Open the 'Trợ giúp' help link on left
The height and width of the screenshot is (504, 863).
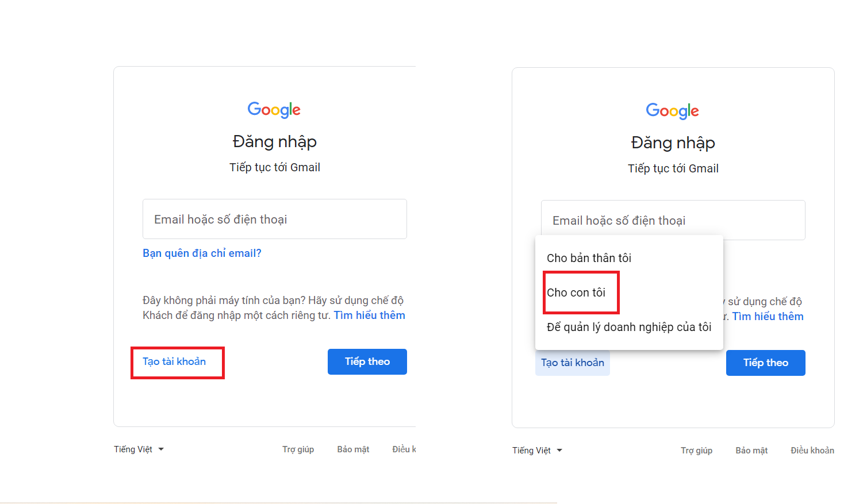tap(298, 449)
